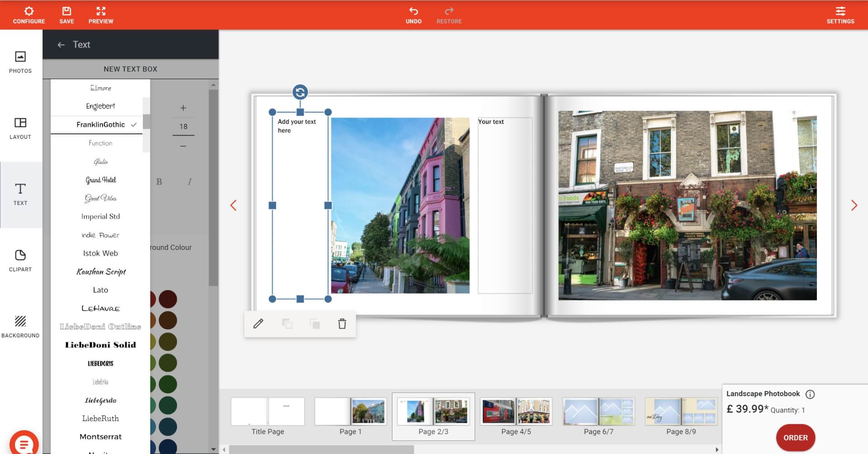This screenshot has height=454, width=868.
Task: Click the pencil edit text icon
Action: 258,324
